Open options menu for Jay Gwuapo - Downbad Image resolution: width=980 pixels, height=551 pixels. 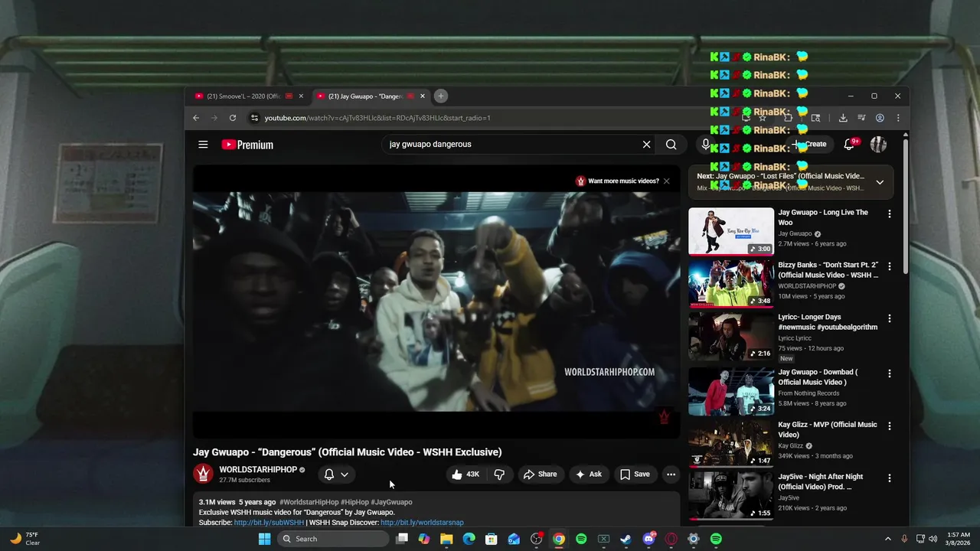coord(889,373)
